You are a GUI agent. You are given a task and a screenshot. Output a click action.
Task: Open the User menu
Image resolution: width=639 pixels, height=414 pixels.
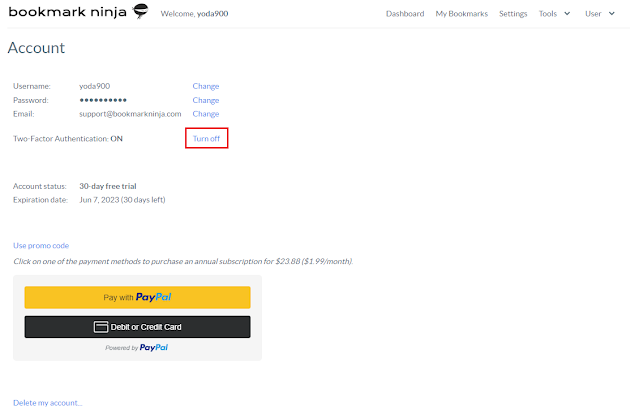[x=593, y=13]
